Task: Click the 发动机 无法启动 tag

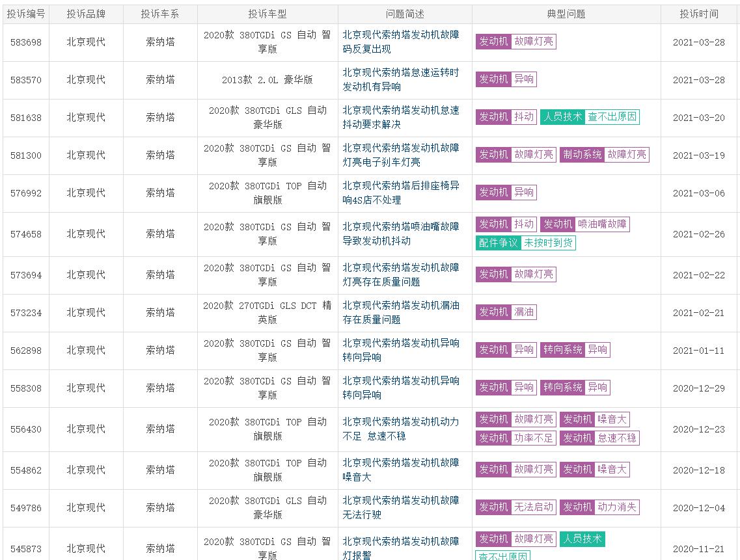Action: pyautogui.click(x=515, y=507)
